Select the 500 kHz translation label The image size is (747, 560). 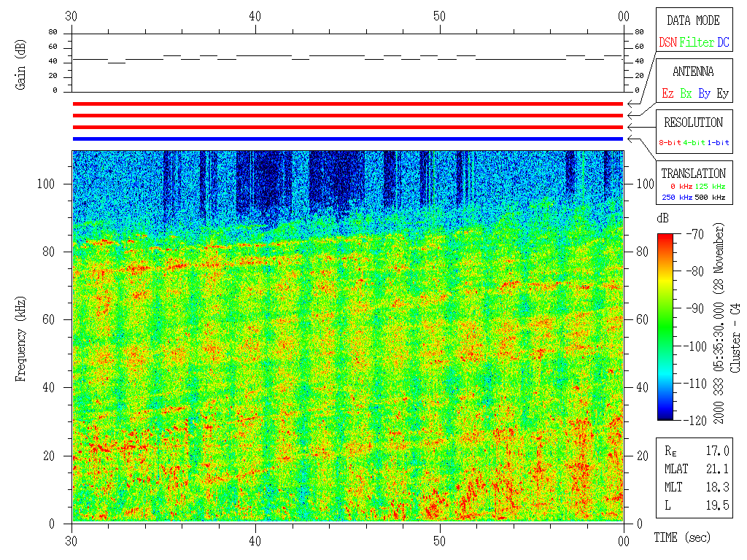711,197
